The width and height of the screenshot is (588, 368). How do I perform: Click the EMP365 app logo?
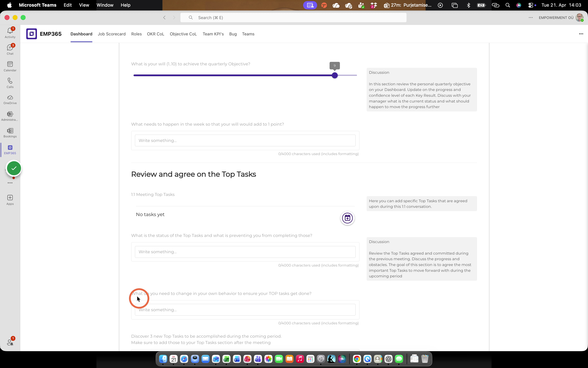31,34
